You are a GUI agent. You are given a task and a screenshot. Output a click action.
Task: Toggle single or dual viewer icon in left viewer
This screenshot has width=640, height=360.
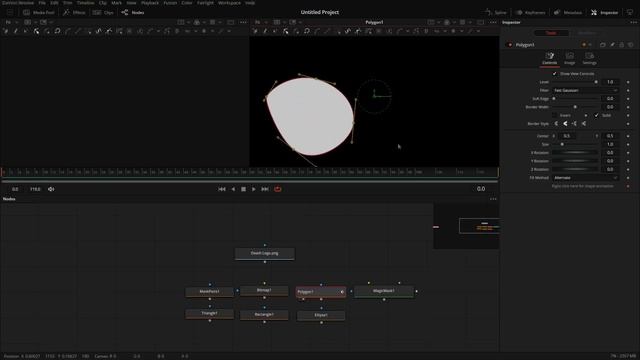(231, 22)
